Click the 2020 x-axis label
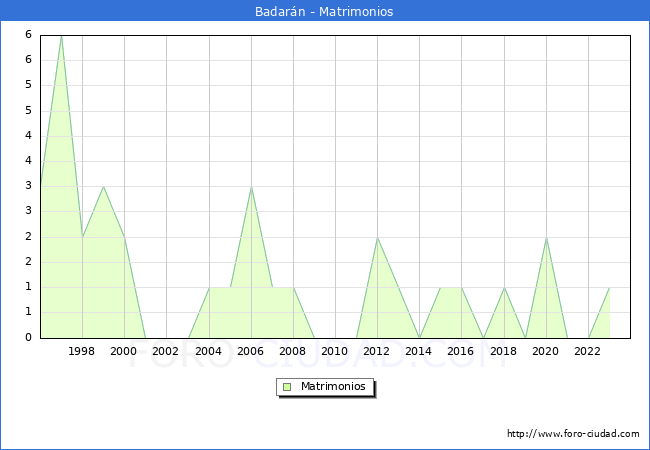Image resolution: width=650 pixels, height=450 pixels. point(546,351)
